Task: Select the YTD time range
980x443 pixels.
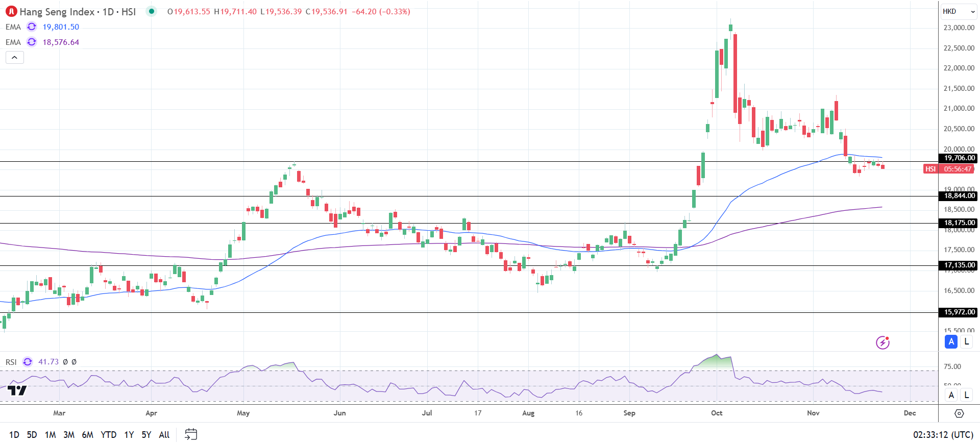Action: (109, 435)
